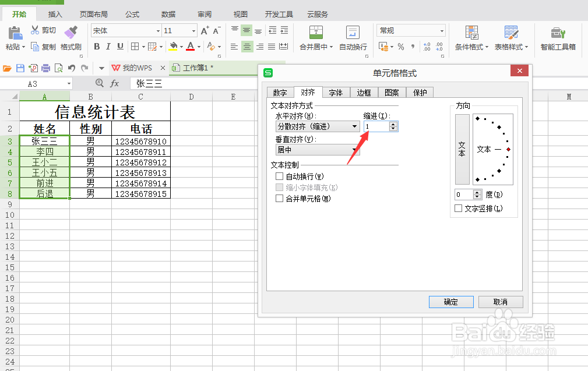Open Conditional Formatting (条件格式)
588x371 pixels.
pyautogui.click(x=471, y=38)
